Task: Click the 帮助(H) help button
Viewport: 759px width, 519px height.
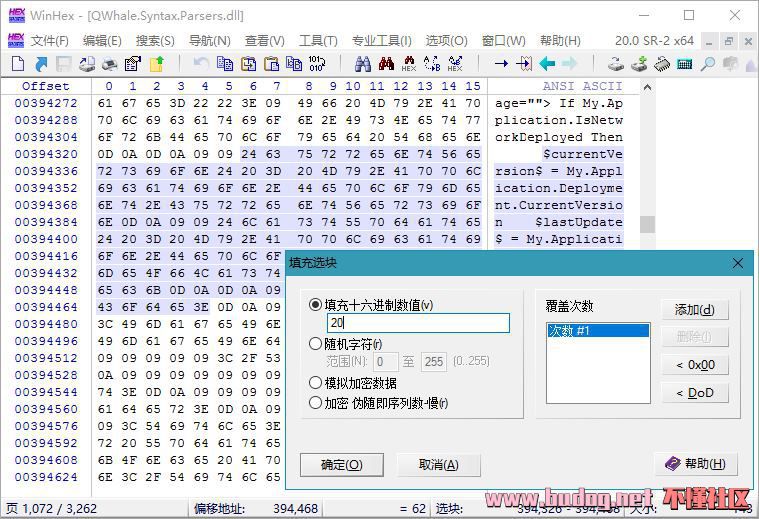Action: [697, 464]
